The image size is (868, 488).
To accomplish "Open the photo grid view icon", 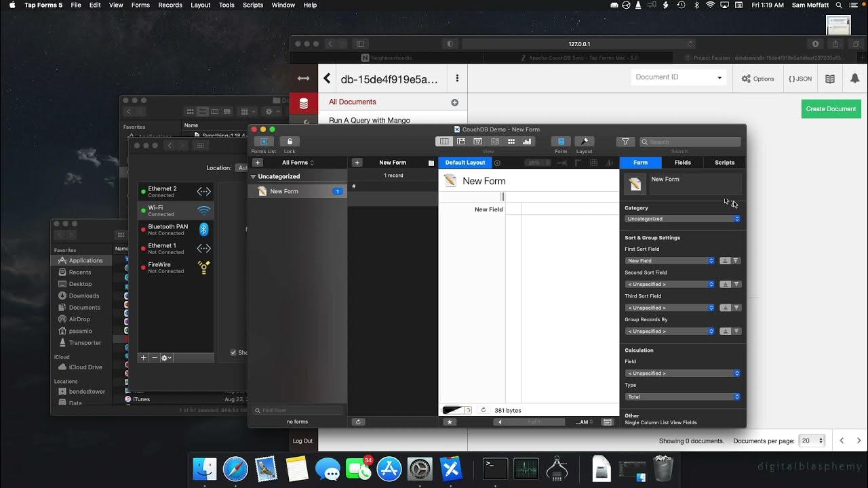I will pyautogui.click(x=511, y=142).
